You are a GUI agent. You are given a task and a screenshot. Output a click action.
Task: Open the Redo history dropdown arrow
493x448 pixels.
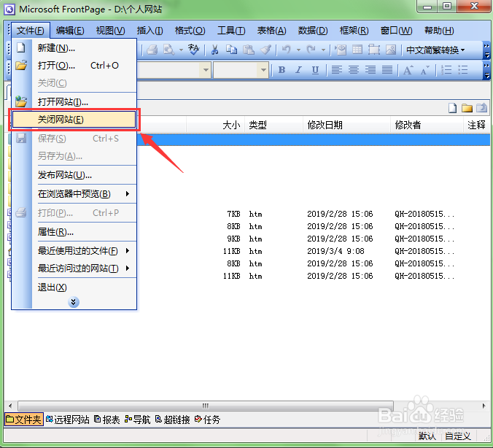coord(323,50)
